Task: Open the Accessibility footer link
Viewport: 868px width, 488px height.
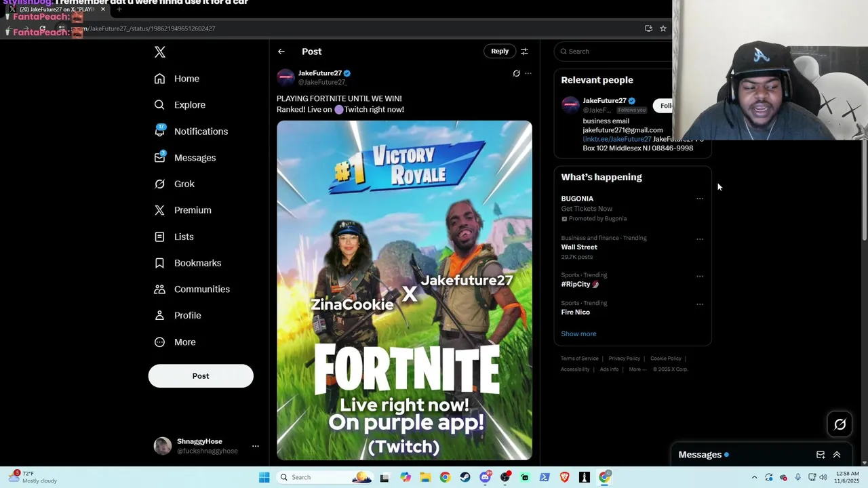Action: tap(575, 369)
